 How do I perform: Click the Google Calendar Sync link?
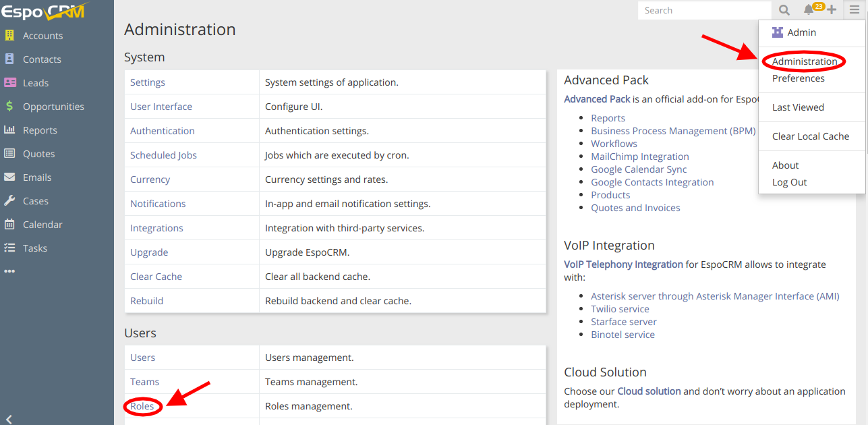point(639,169)
